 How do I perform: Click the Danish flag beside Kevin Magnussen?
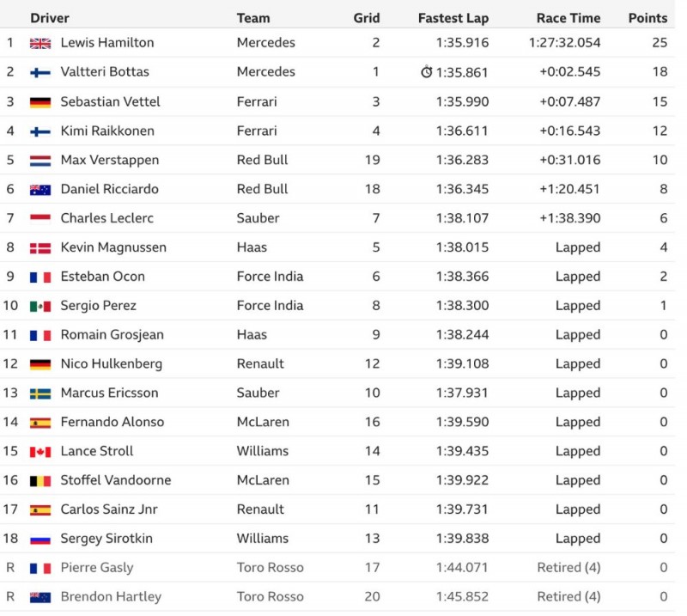[40, 247]
